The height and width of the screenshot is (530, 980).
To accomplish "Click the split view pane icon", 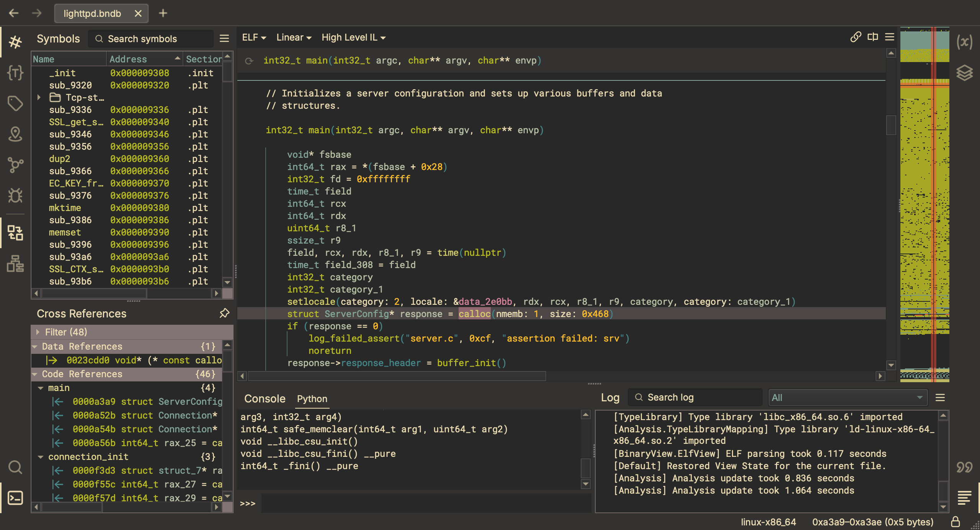I will [x=872, y=37].
